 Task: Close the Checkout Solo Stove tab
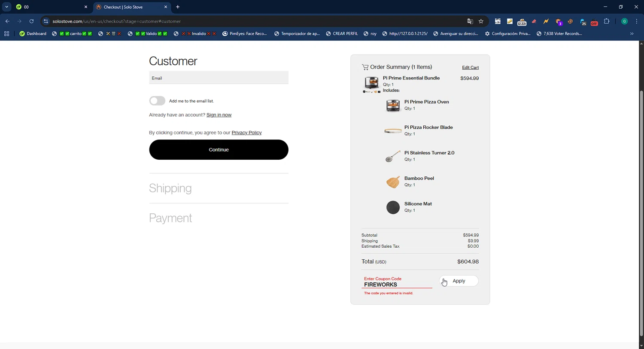[166, 7]
